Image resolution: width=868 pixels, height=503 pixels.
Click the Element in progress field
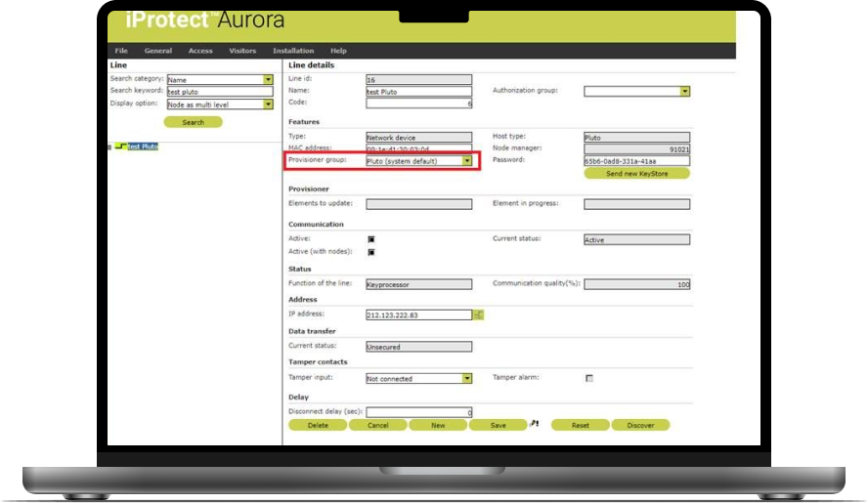point(636,204)
